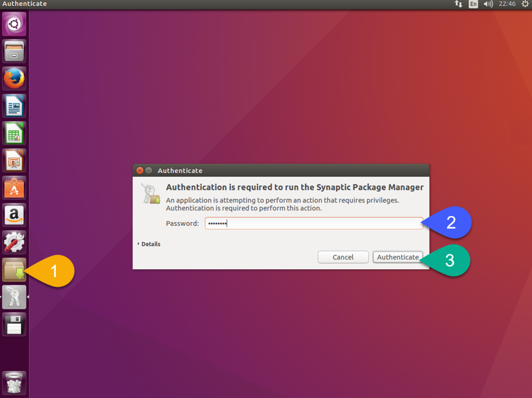
Task: Click the Authenticate button
Action: coord(397,257)
